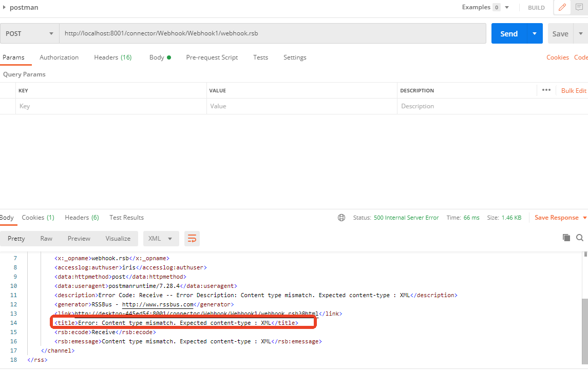Switch to Test Results tab

point(126,218)
